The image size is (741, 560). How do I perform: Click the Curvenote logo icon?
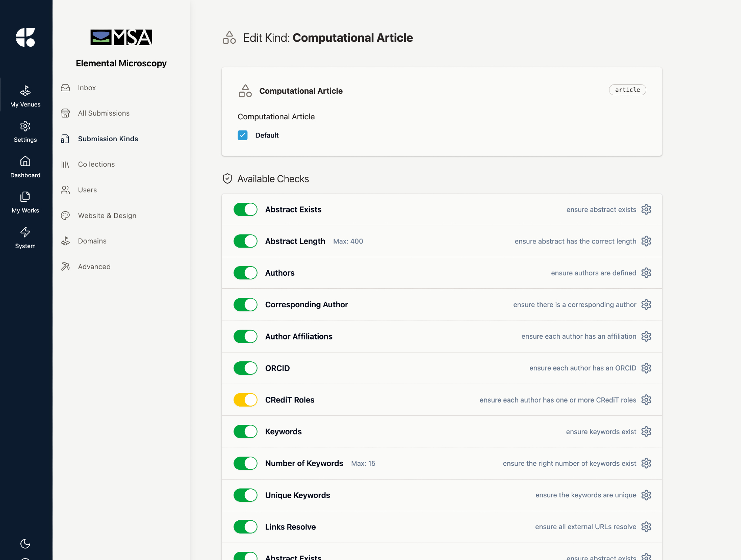click(25, 37)
